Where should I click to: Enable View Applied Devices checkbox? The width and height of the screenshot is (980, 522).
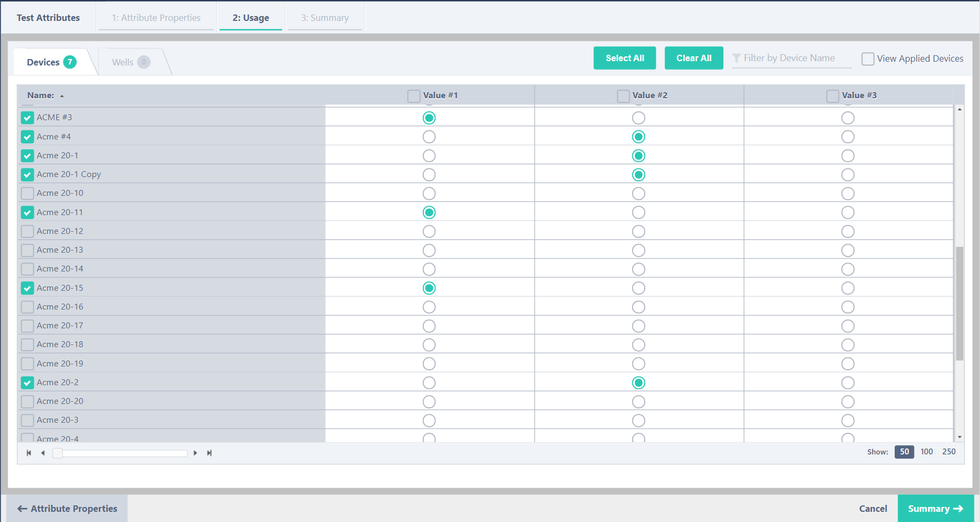tap(868, 58)
